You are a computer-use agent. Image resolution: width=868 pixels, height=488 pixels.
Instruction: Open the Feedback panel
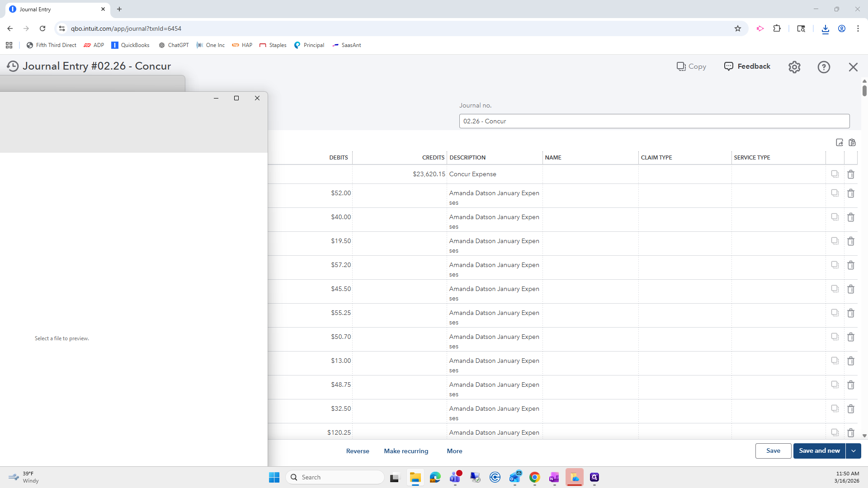point(747,66)
